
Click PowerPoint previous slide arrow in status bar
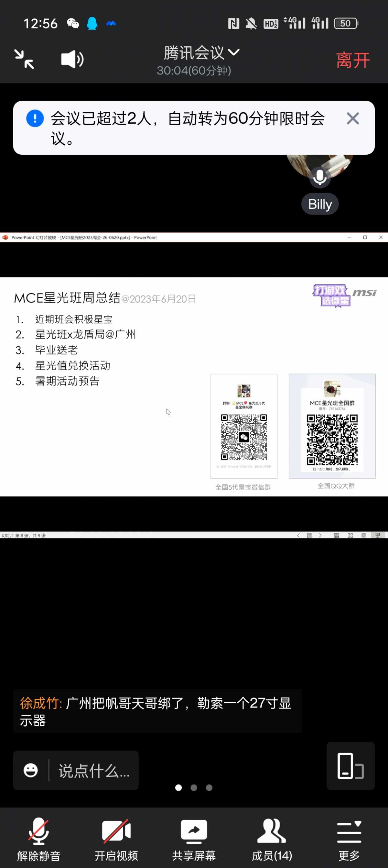298,535
